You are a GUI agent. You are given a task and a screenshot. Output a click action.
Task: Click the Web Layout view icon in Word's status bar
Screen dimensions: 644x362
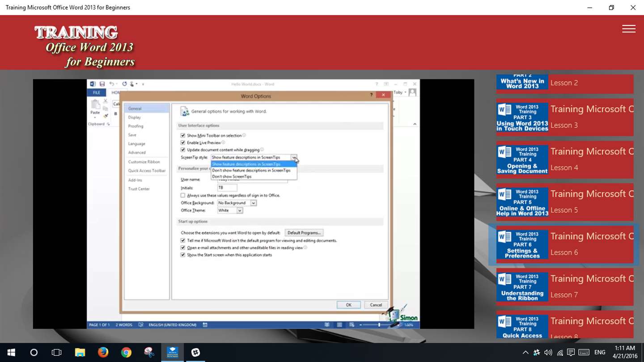(352, 325)
